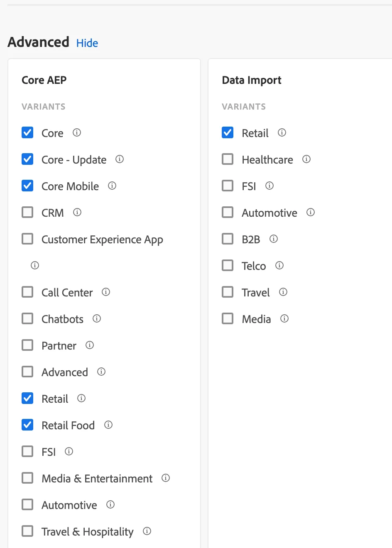The height and width of the screenshot is (548, 392).
Task: Click the info icon beside B2B
Action: point(274,239)
